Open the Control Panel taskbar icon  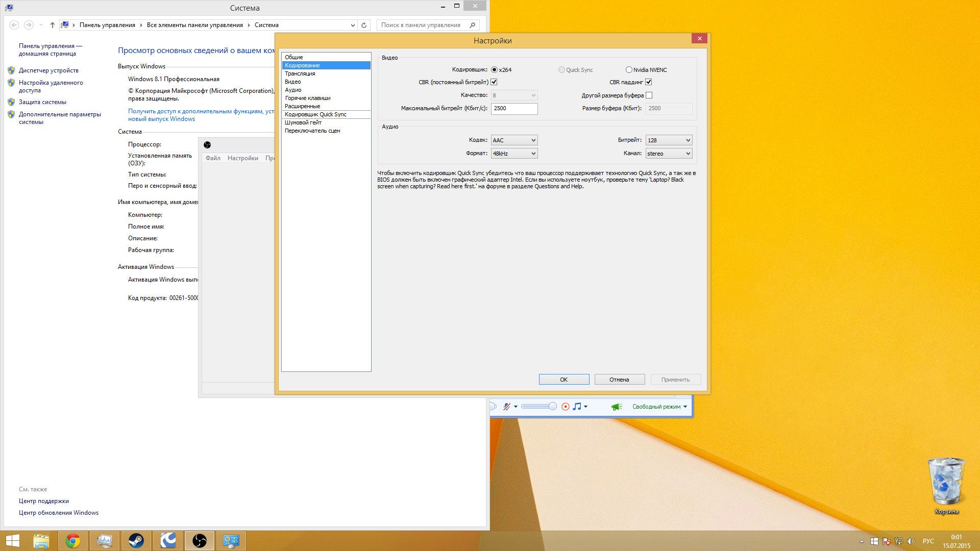[x=231, y=541]
